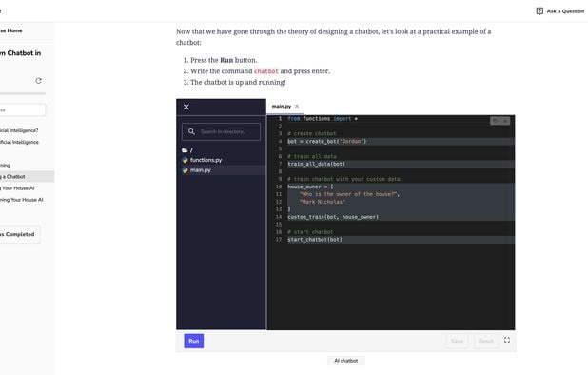Click the AI chatbot caption label
Image resolution: width=588 pixels, height=375 pixels.
pos(346,361)
